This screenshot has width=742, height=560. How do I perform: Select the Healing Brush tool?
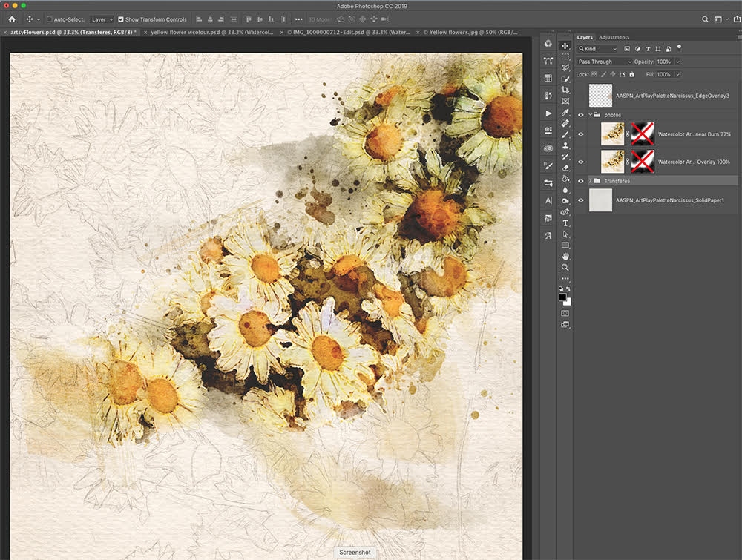(565, 123)
